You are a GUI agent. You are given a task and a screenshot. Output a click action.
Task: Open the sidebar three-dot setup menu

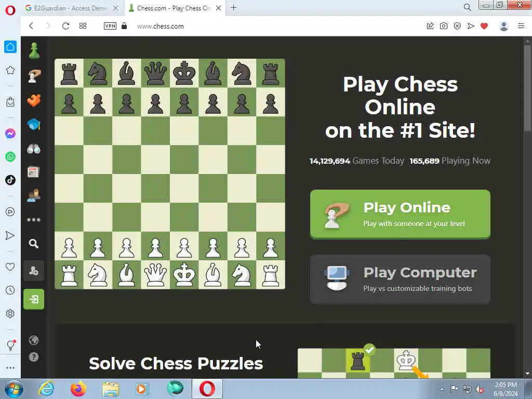click(10, 368)
